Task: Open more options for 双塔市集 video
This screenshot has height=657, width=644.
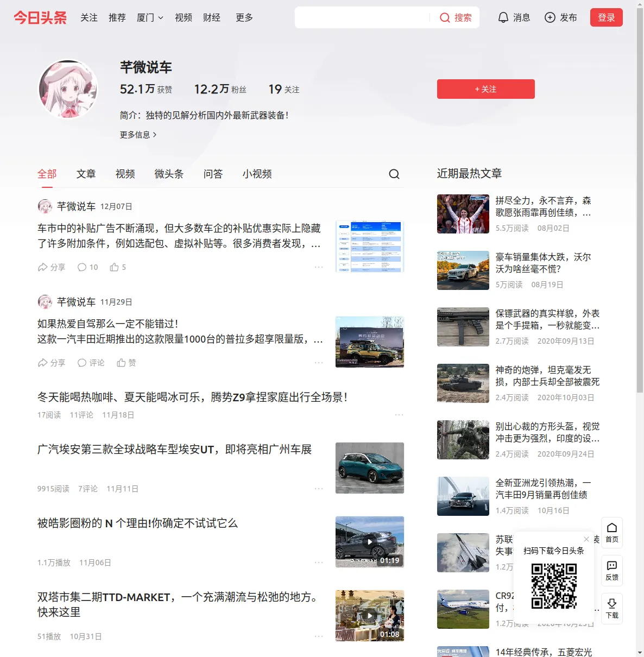Action: 319,636
